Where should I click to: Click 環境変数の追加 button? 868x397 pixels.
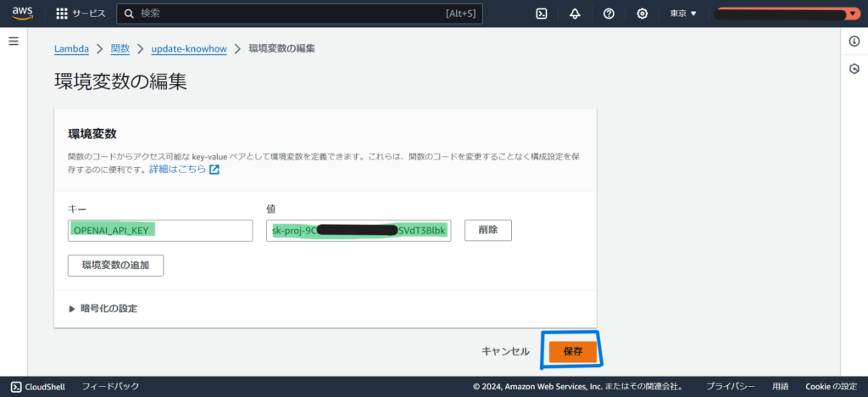[x=115, y=266]
